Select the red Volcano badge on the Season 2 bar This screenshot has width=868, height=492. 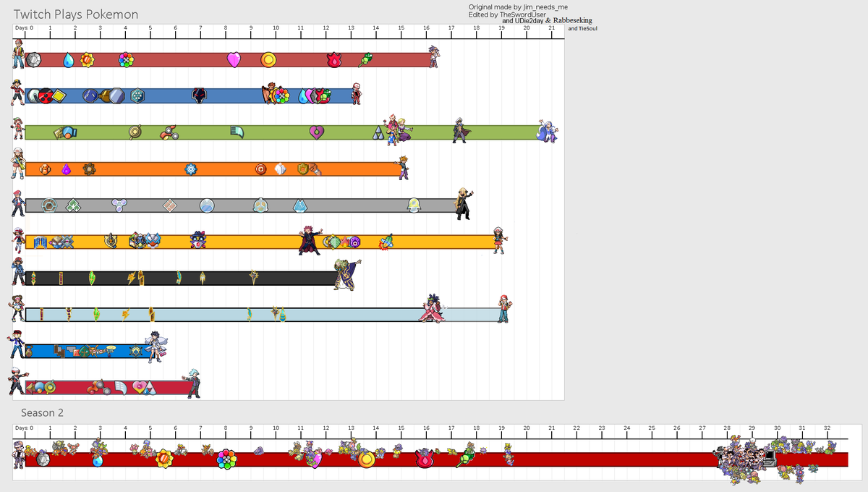(x=425, y=459)
